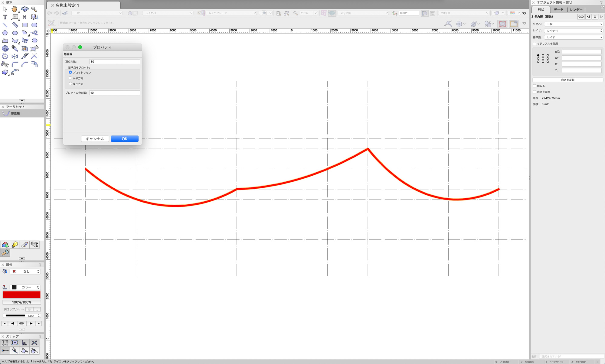Click next object arrow in Object Info
This screenshot has width=605, height=364.
[x=602, y=17]
